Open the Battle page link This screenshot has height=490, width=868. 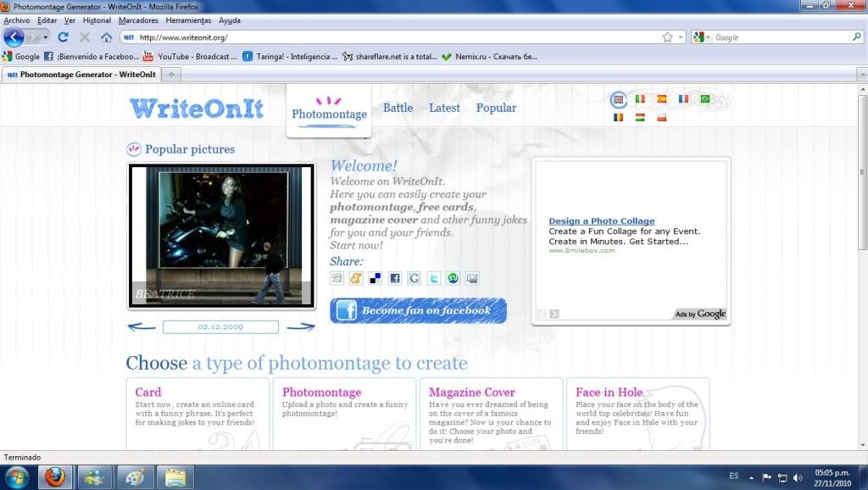(398, 108)
